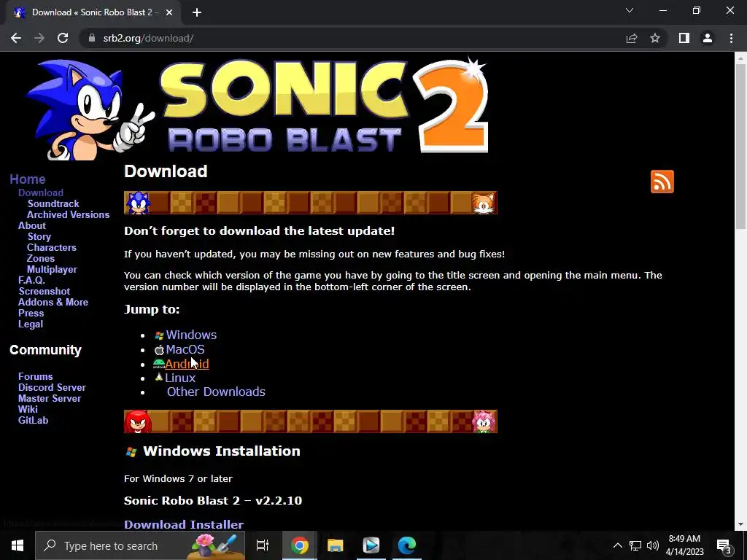Image resolution: width=747 pixels, height=560 pixels.
Task: Open Wiki community link
Action: click(28, 409)
